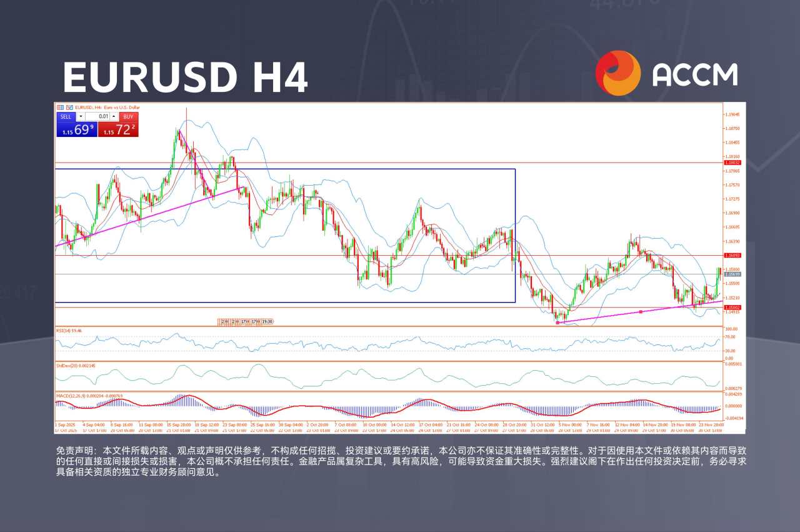Click the EURUSD, H4 chart title text

click(x=107, y=108)
